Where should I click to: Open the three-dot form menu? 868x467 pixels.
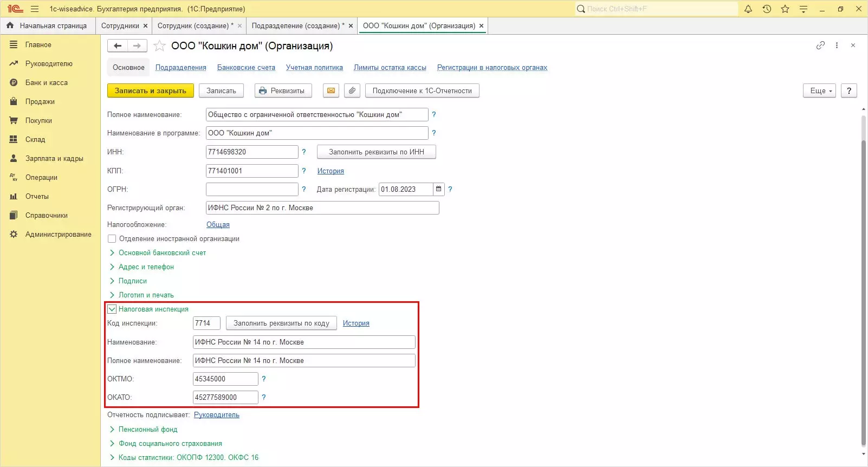point(837,46)
